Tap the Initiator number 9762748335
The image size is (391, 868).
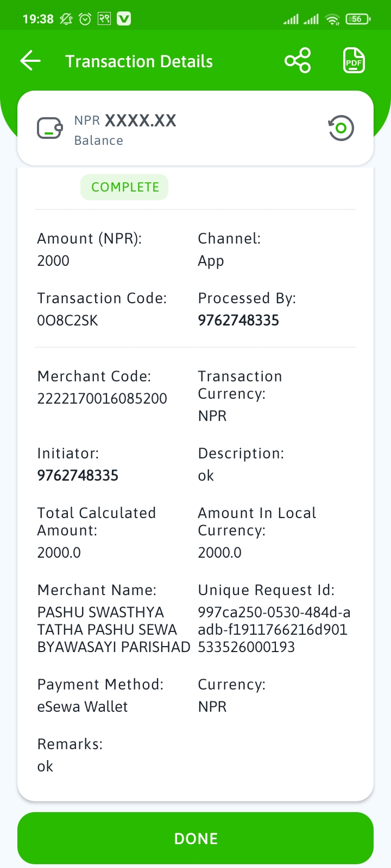[78, 476]
